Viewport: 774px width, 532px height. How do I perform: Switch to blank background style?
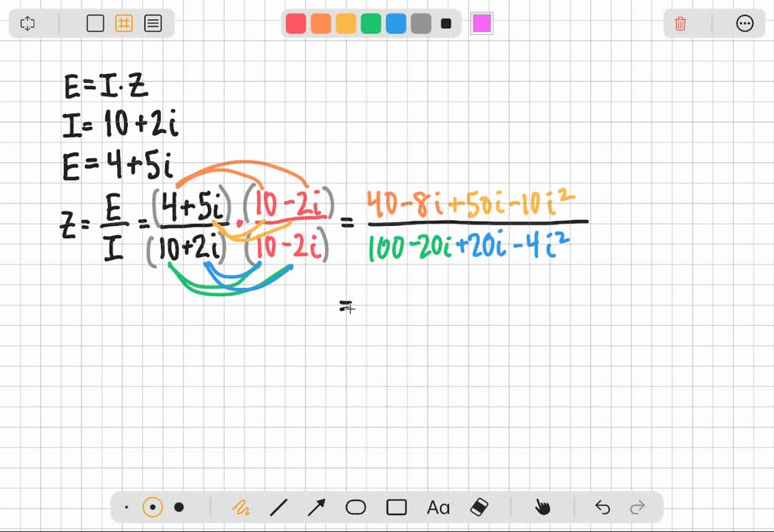point(95,23)
